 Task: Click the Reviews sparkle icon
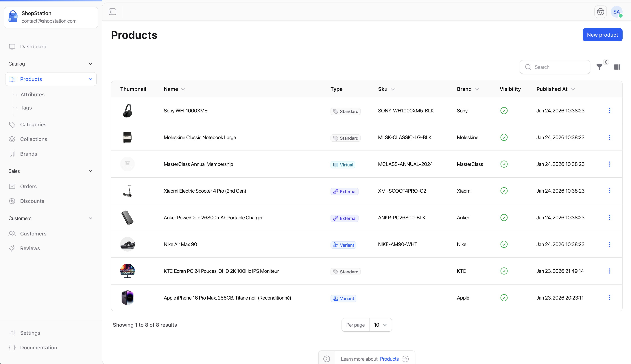point(12,248)
